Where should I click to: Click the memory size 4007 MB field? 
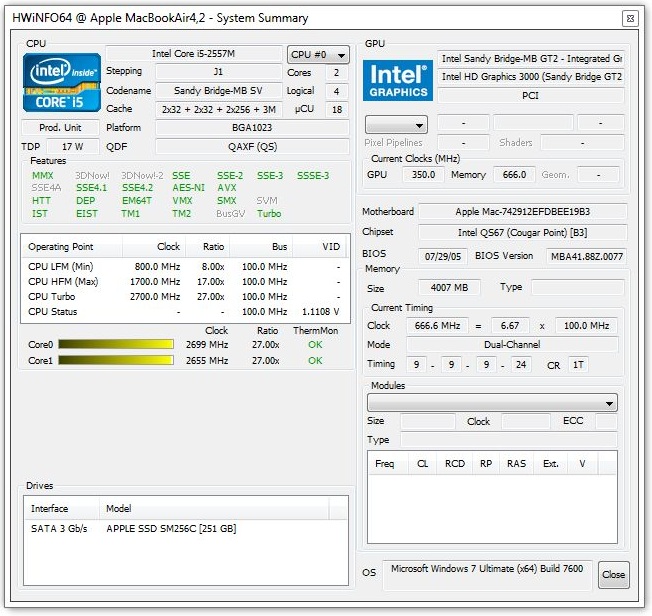tap(449, 287)
